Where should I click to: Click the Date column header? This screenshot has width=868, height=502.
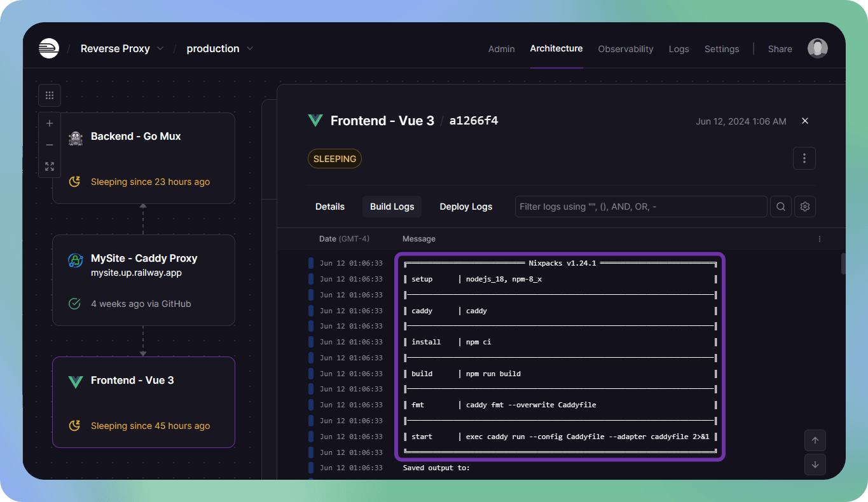(x=344, y=239)
